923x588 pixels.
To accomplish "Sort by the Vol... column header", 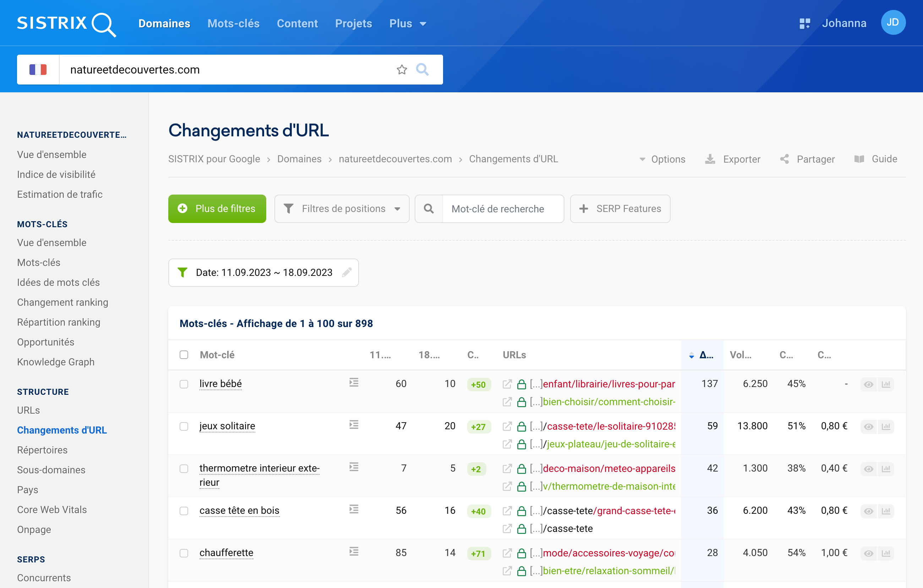I will pyautogui.click(x=740, y=355).
